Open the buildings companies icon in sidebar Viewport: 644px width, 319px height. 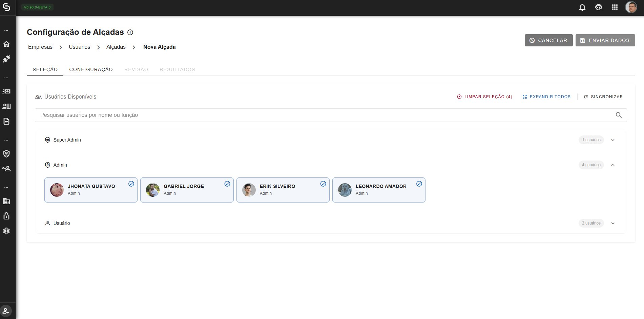tap(6, 201)
